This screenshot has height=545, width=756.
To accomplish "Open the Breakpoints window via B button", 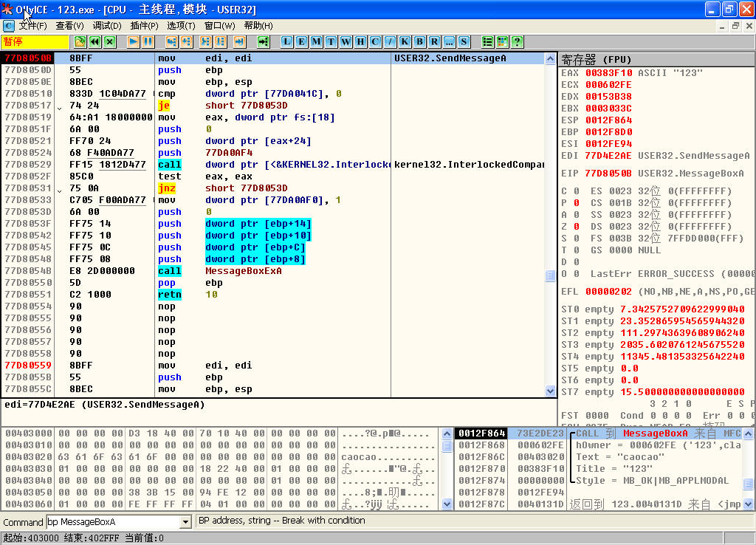I will point(419,41).
